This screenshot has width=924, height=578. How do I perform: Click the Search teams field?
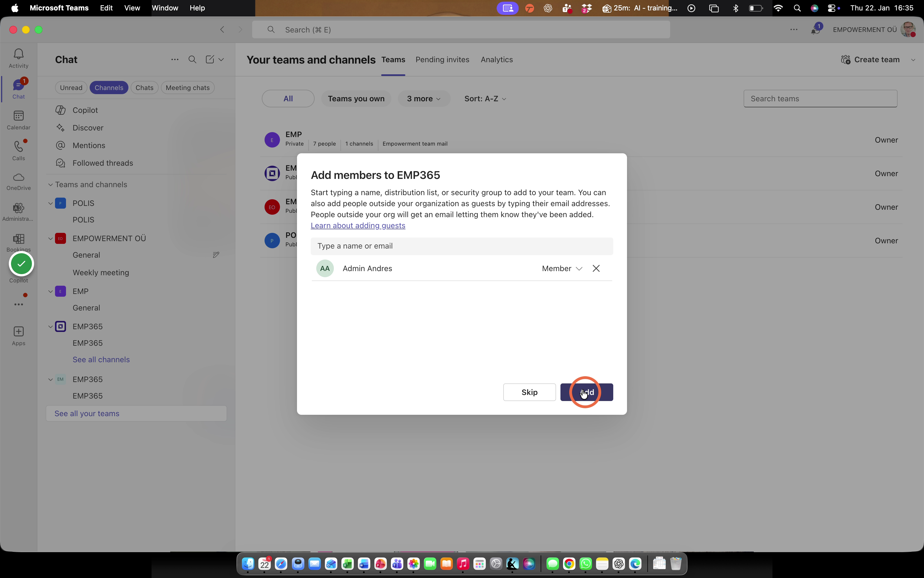pos(820,99)
